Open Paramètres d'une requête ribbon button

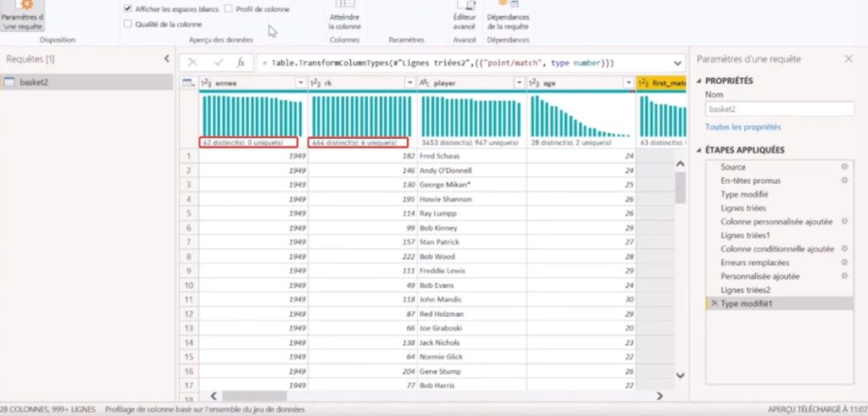click(22, 15)
